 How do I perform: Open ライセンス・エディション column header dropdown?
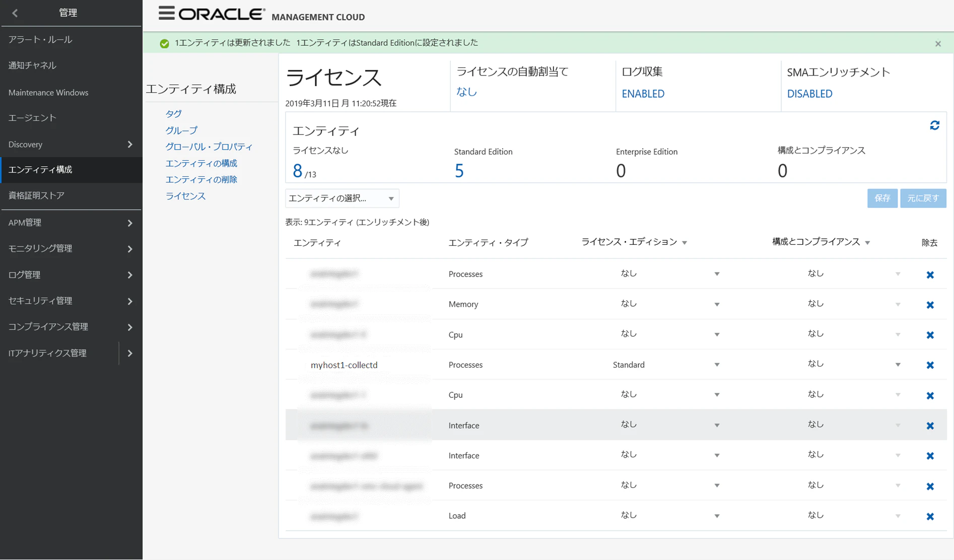(x=685, y=243)
